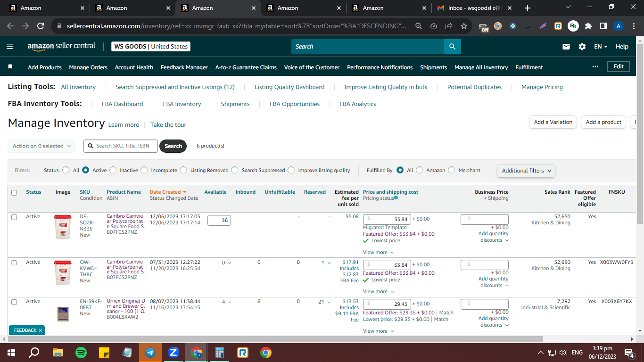The width and height of the screenshot is (644, 362).
Task: Open Telegram from the taskbar
Action: pos(150,352)
